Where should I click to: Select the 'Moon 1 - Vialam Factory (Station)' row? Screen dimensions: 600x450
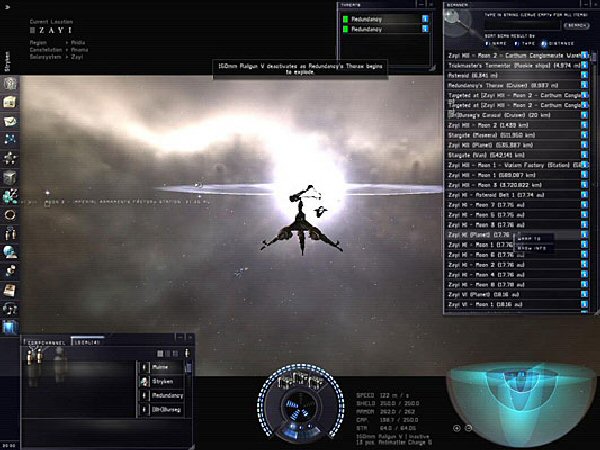513,165
